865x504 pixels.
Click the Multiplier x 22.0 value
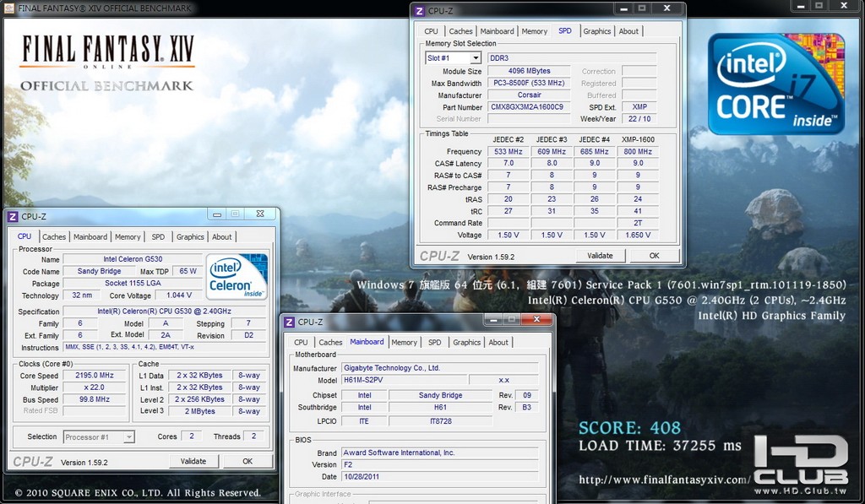point(95,387)
